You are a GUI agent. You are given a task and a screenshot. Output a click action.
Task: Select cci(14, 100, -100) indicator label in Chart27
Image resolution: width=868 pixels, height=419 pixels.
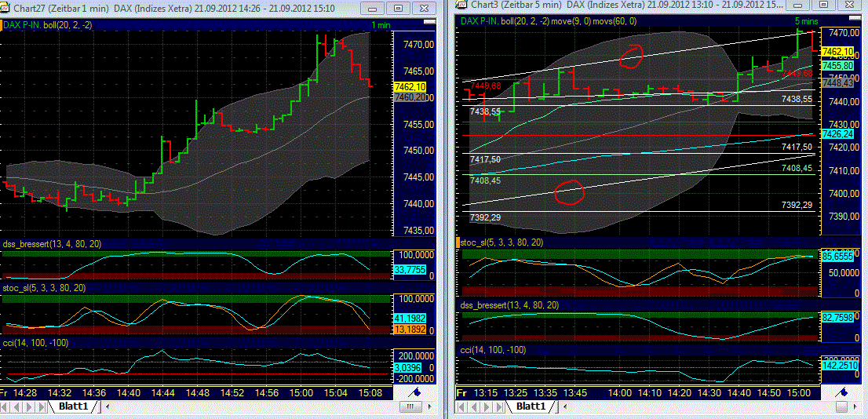coord(35,343)
